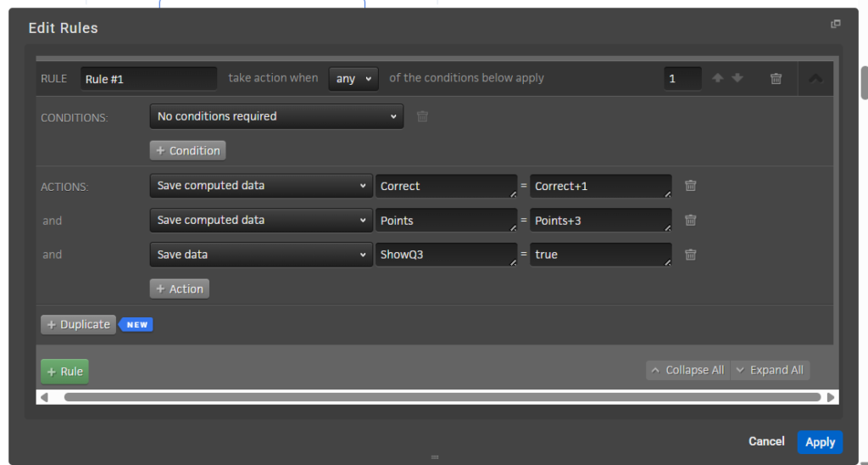
Task: Pop out the Edit Rules dialog window
Action: tap(836, 25)
